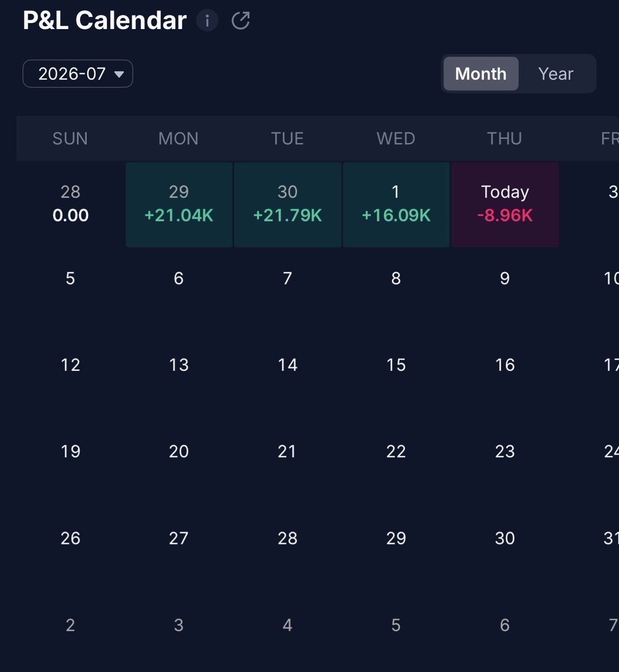This screenshot has width=619, height=672.
Task: Pick next-month day 6 in last row
Action: tap(505, 625)
